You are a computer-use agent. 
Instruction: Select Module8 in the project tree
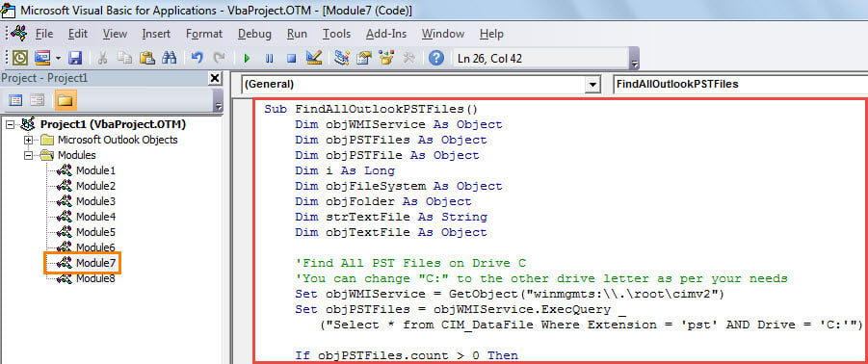tap(95, 278)
